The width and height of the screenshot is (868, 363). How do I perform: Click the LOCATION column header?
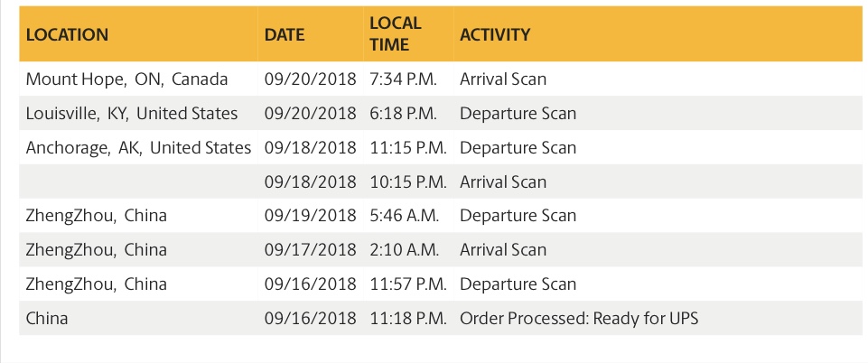point(67,35)
